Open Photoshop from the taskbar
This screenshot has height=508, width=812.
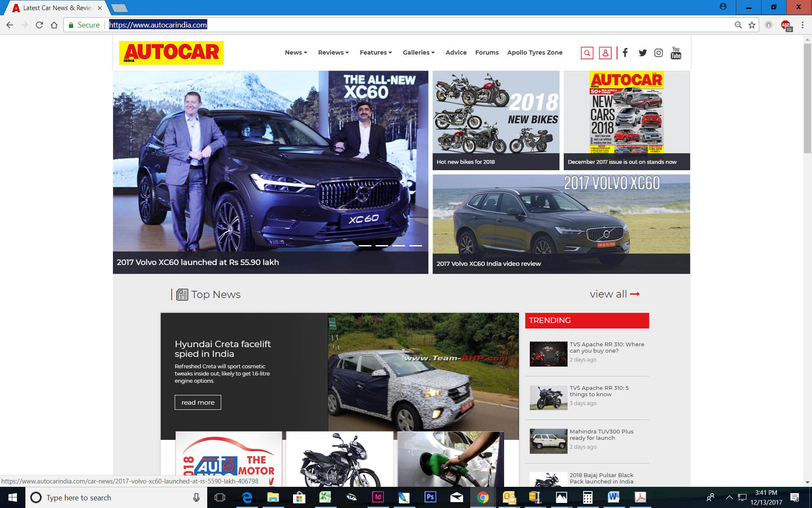pyautogui.click(x=430, y=497)
